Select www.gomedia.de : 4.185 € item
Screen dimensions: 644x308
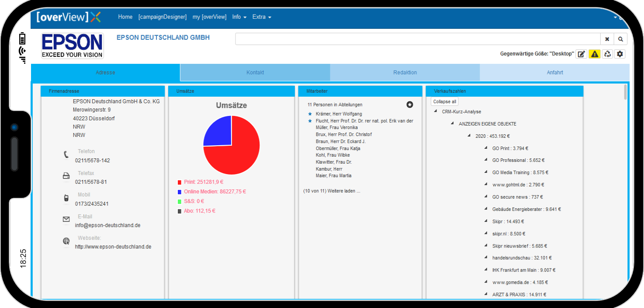(x=520, y=283)
